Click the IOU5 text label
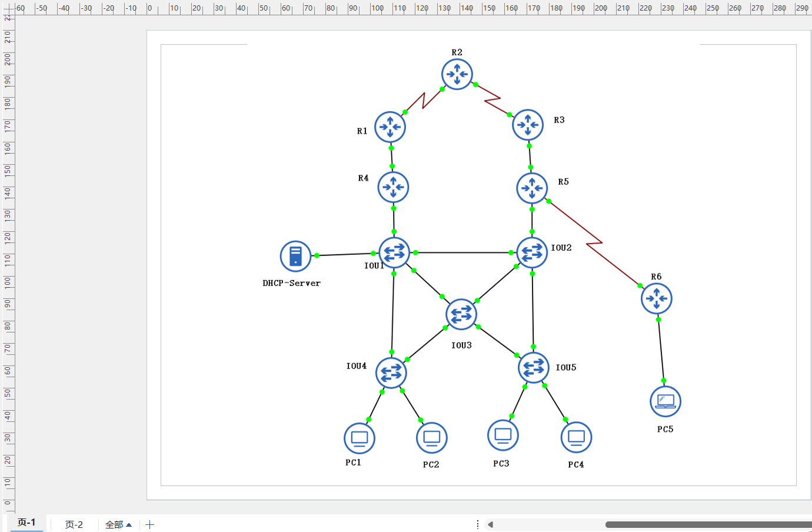The height and width of the screenshot is (532, 812). click(x=566, y=367)
